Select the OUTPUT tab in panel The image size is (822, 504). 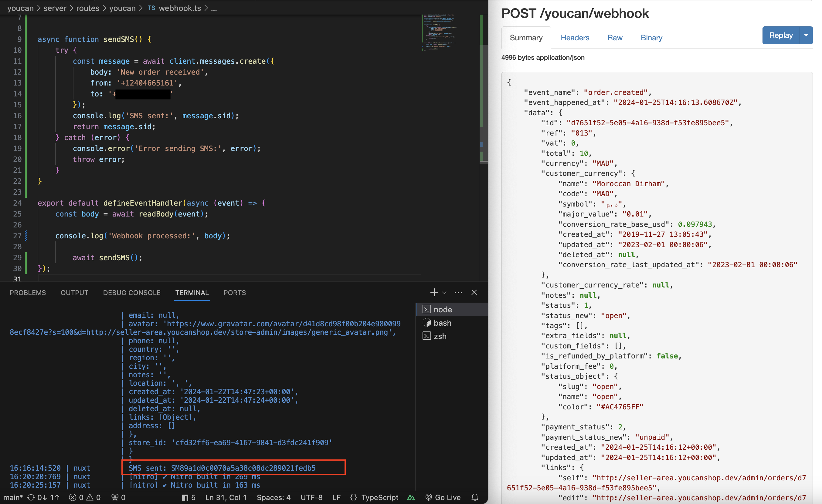pyautogui.click(x=74, y=292)
